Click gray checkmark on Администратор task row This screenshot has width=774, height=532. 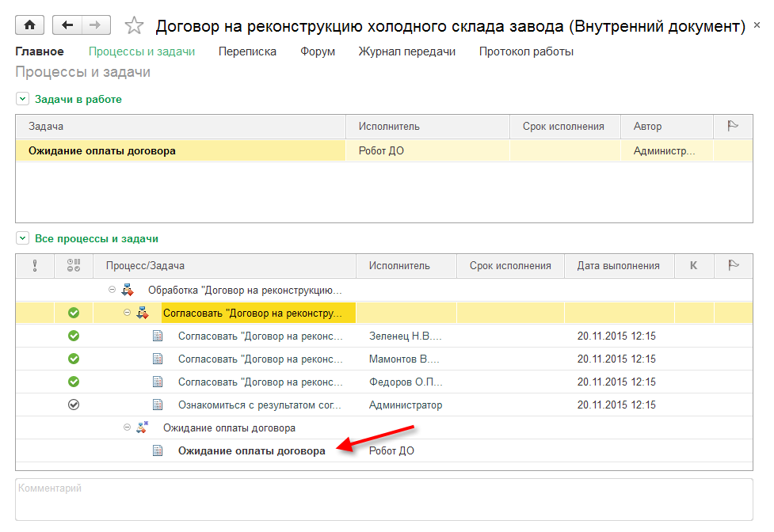[74, 405]
